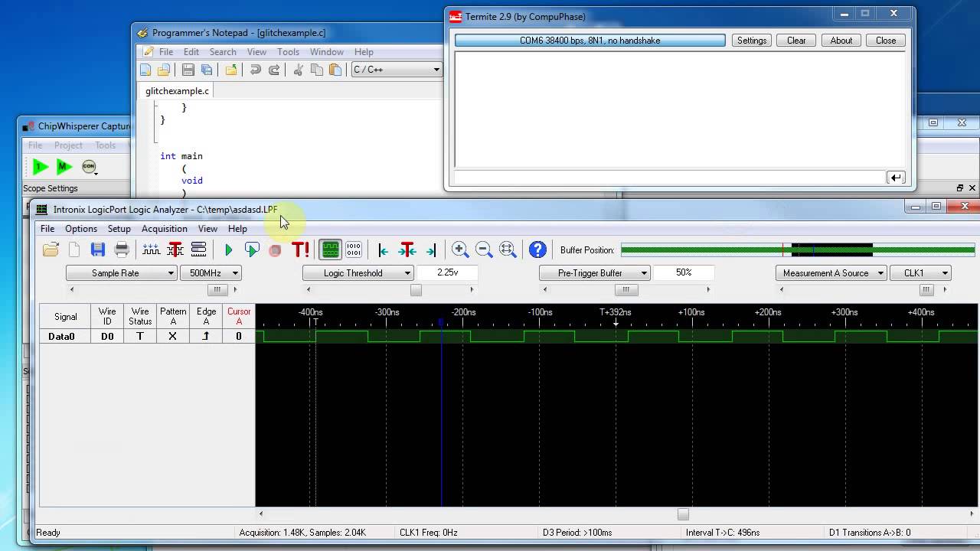Click Termite send return-arrow button
980x551 pixels.
pos(895,178)
